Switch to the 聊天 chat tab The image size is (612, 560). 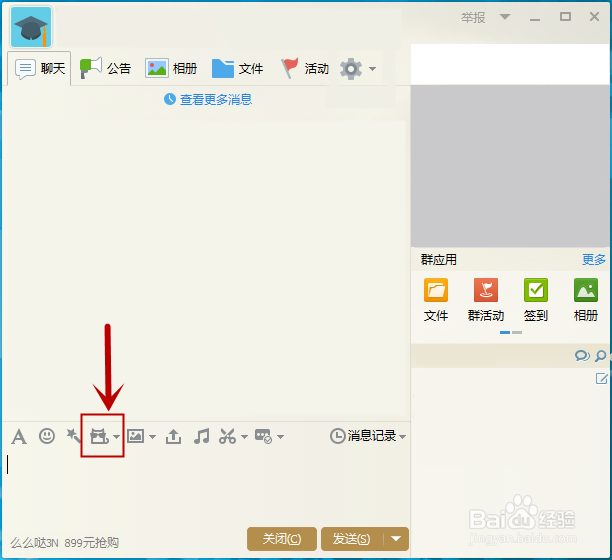(x=39, y=68)
